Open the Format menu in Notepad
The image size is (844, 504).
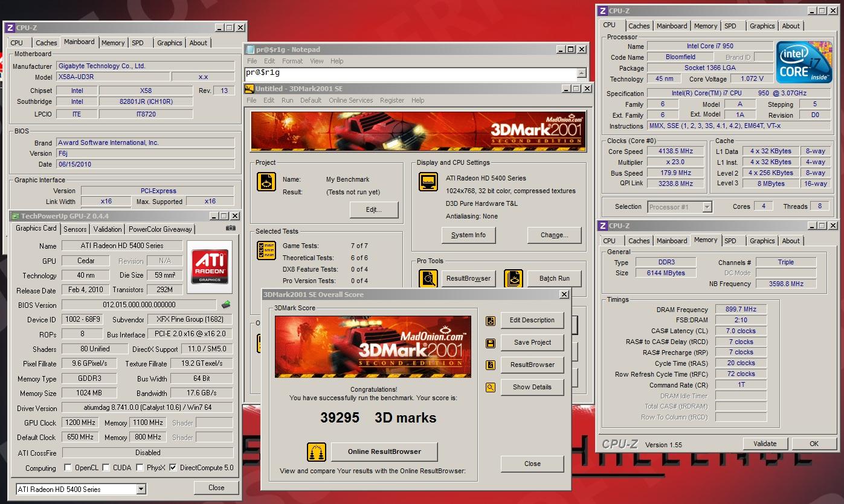tap(292, 61)
